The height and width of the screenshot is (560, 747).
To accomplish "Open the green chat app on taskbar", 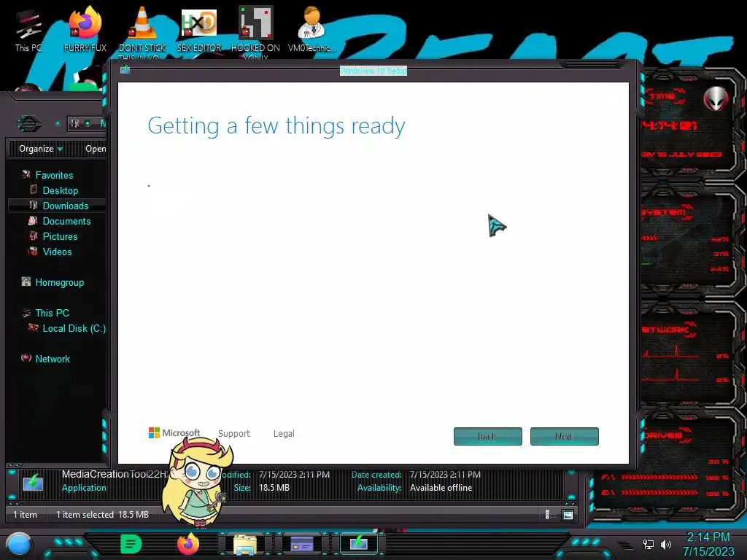I will click(131, 544).
